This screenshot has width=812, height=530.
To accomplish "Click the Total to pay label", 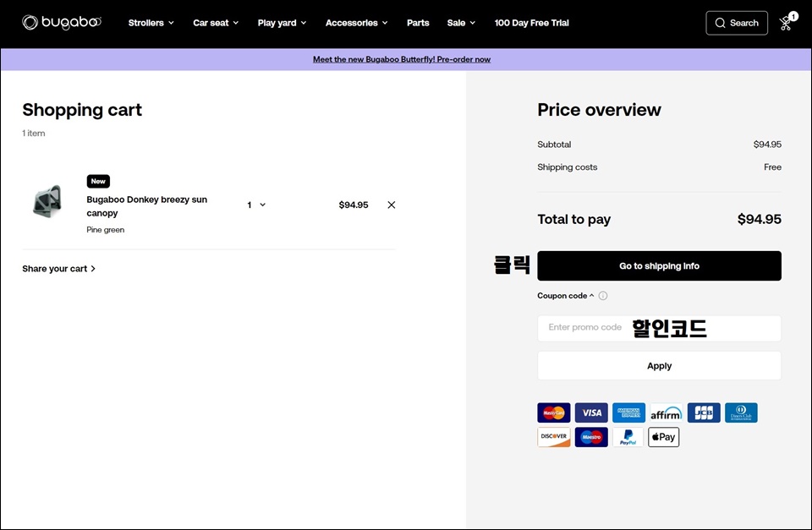I will click(x=573, y=220).
